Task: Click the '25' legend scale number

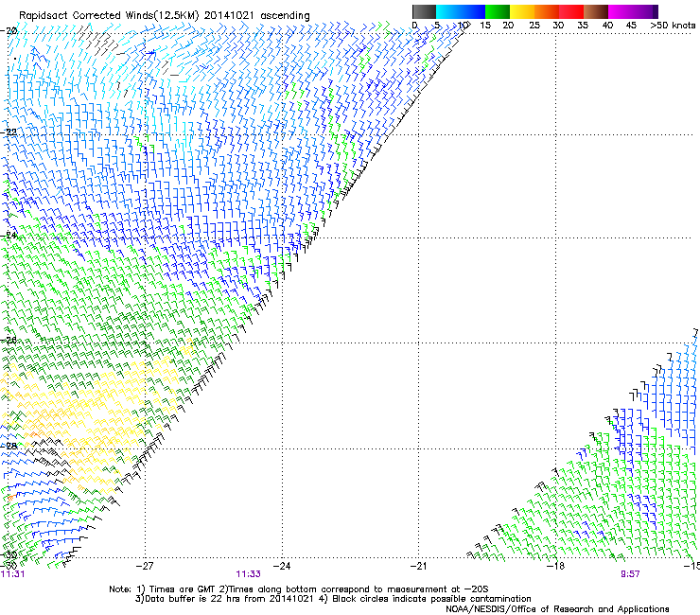Action: click(534, 26)
